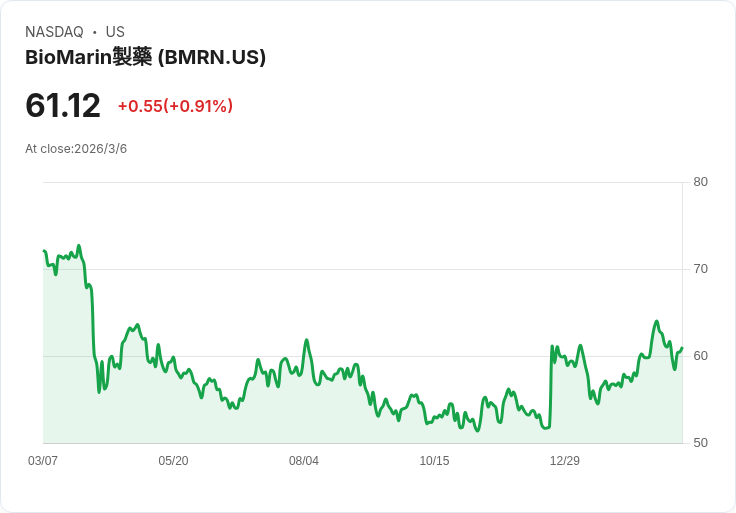Click the 60 y-axis label
Viewport: 736px width, 513px height.
(700, 356)
